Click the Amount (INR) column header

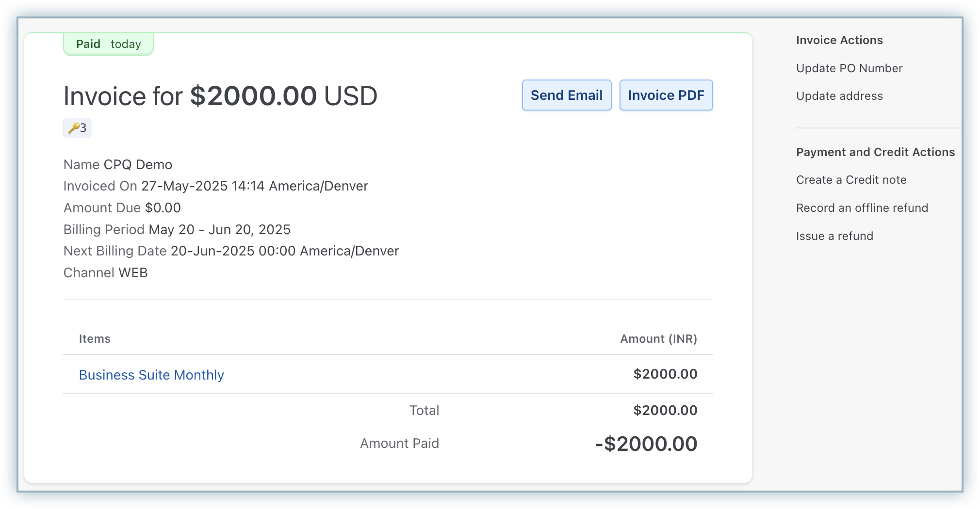coord(658,339)
